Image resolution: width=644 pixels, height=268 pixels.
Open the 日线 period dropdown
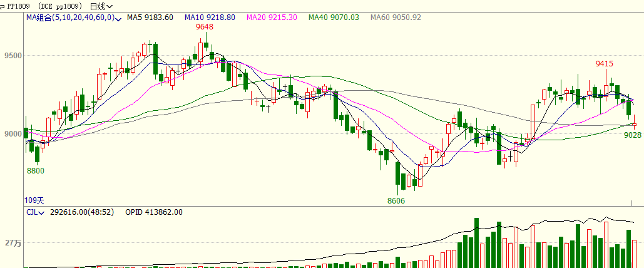101,6
